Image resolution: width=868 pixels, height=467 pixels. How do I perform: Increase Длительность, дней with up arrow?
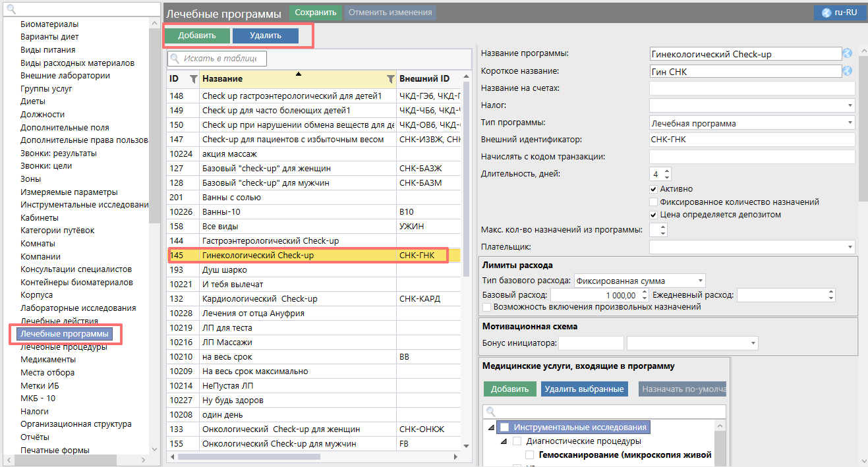[x=667, y=171]
